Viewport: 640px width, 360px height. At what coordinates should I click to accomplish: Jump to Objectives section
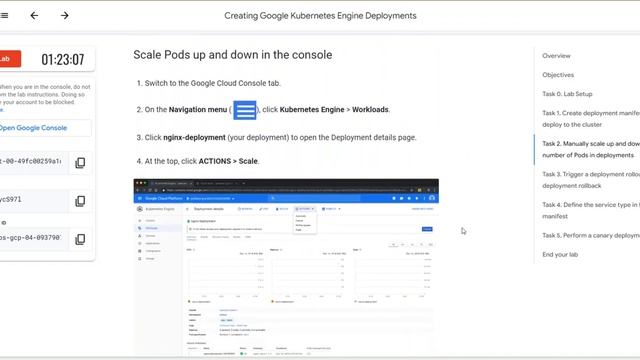[x=558, y=75]
